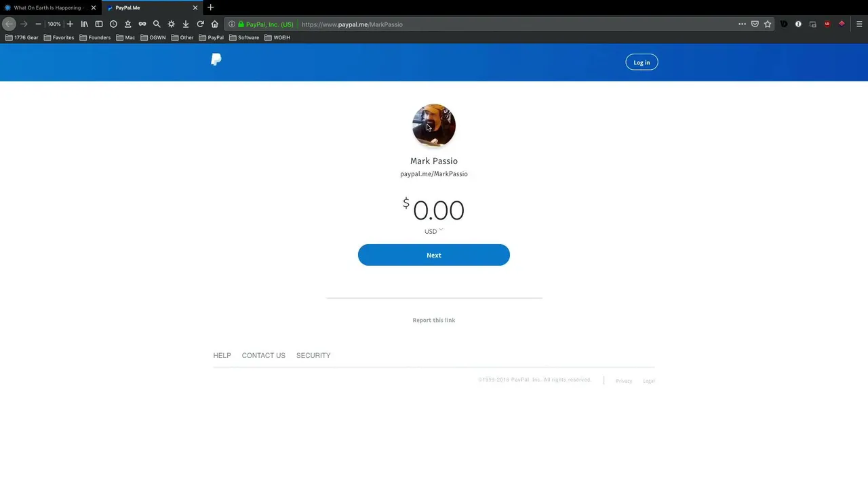Click the Mark Passio name text

[434, 161]
